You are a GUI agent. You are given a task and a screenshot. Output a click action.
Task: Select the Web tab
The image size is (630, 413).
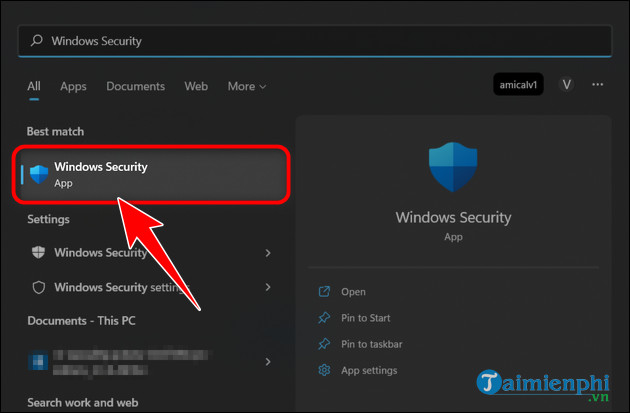(196, 86)
